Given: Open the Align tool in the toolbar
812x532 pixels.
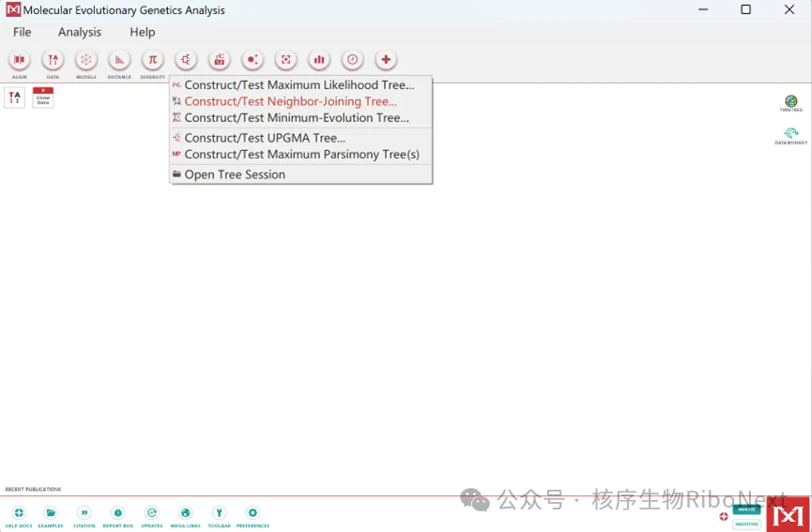Looking at the screenshot, I should pyautogui.click(x=19, y=60).
